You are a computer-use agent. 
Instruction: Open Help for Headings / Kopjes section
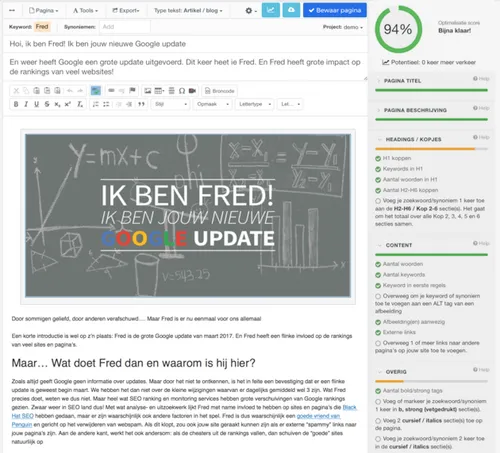pyautogui.click(x=481, y=137)
